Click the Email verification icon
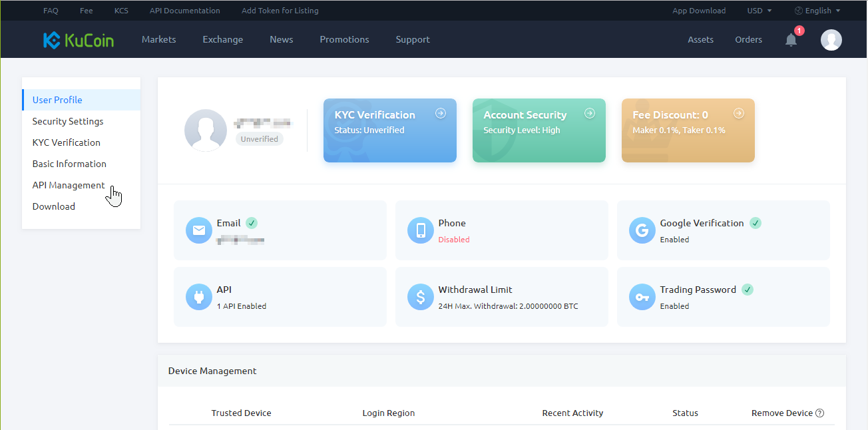This screenshot has width=868, height=430. (198, 230)
